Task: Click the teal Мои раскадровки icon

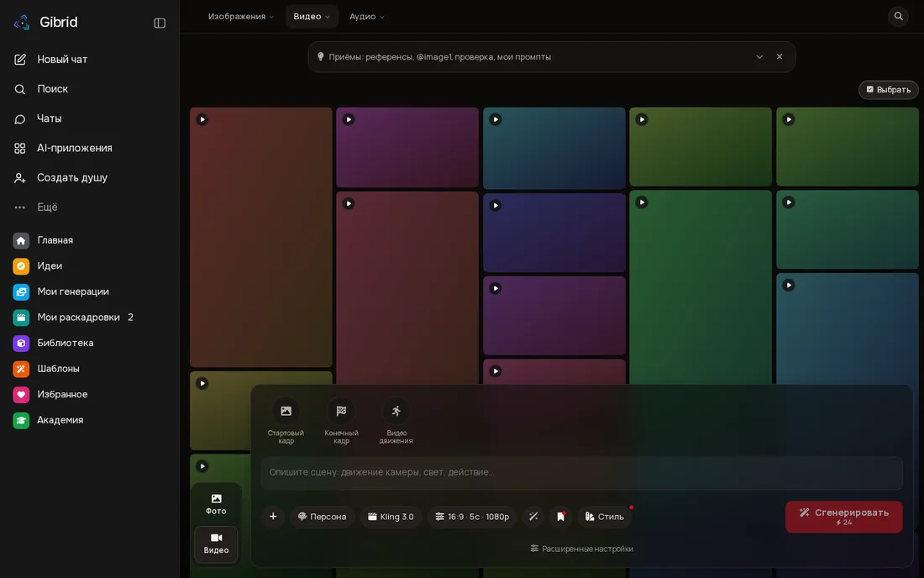Action: [x=21, y=318]
